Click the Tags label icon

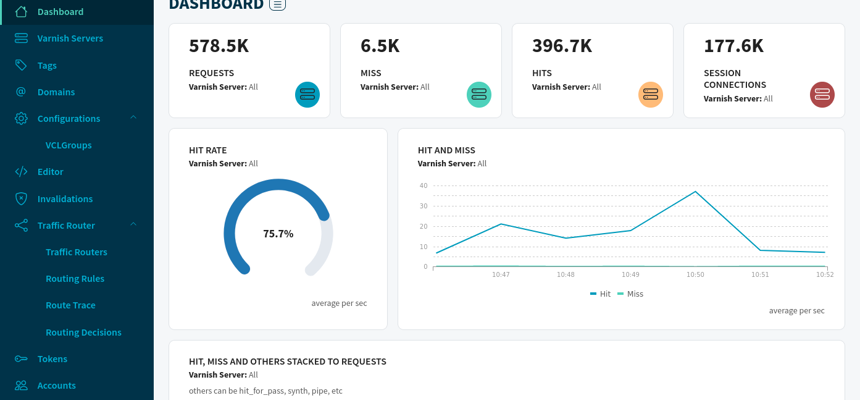pos(21,65)
